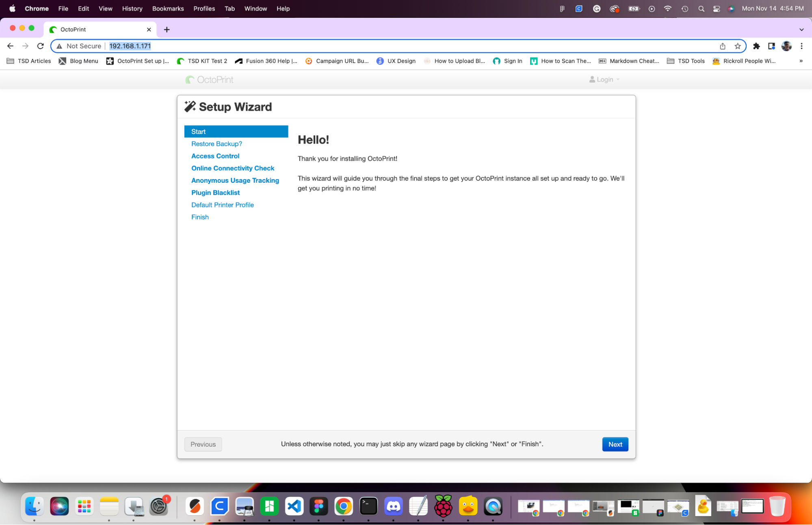Viewport: 812px width, 525px height.
Task: Open the Apple menu
Action: pos(12,9)
